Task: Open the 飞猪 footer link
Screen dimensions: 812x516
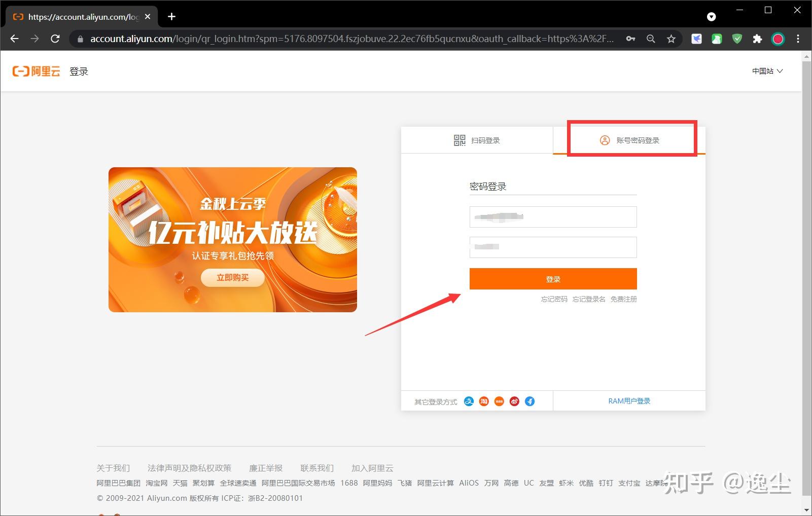Action: (x=405, y=483)
